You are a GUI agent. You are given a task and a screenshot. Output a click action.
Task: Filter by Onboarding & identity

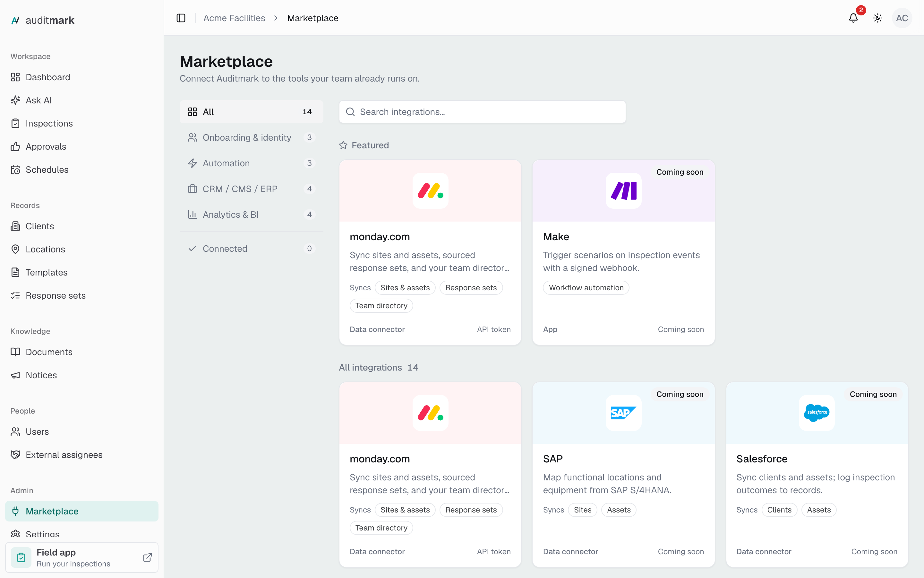pyautogui.click(x=251, y=138)
